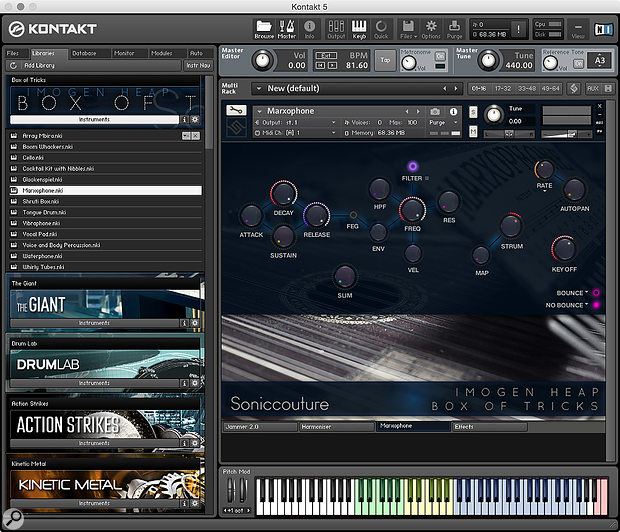This screenshot has width=620, height=532.
Task: Open the Master editor icon
Action: tap(287, 29)
